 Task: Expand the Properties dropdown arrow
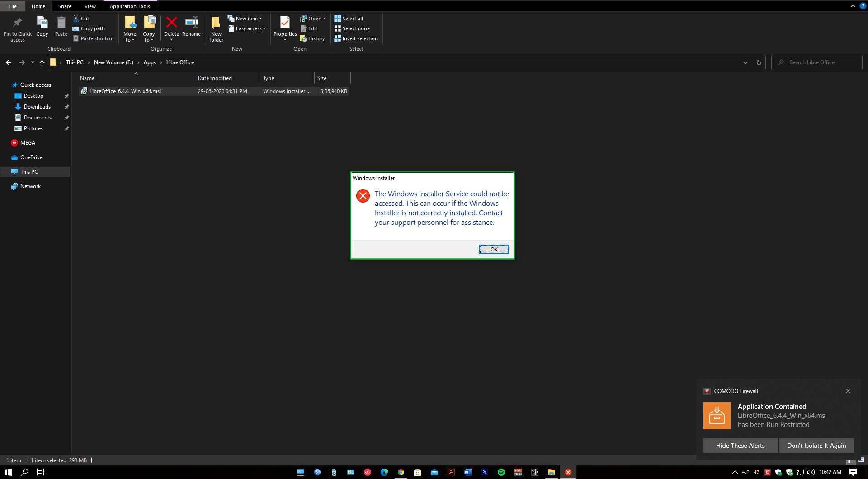coord(285,40)
